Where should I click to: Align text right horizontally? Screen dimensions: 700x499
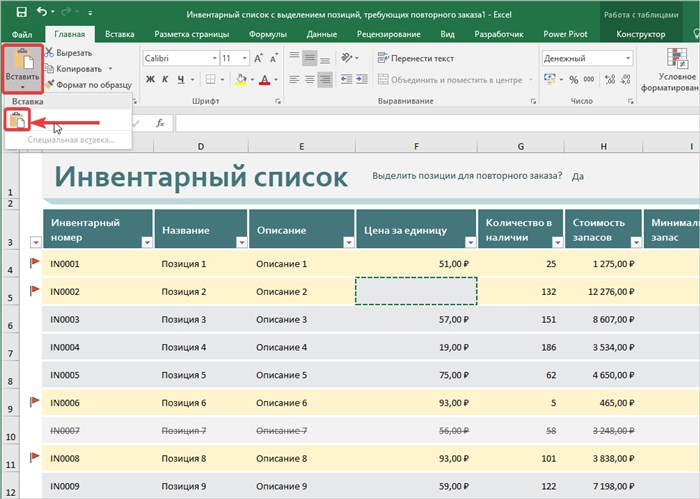[x=325, y=79]
